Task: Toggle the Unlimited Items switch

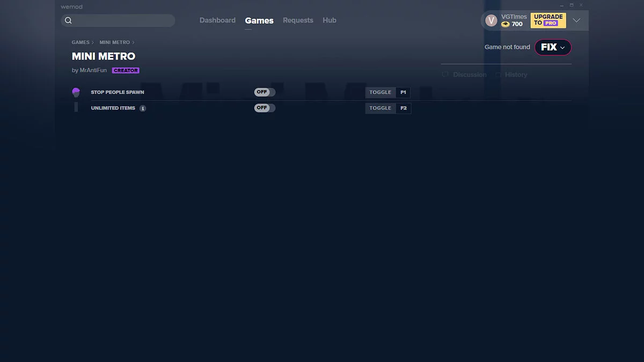Action: pos(265,108)
